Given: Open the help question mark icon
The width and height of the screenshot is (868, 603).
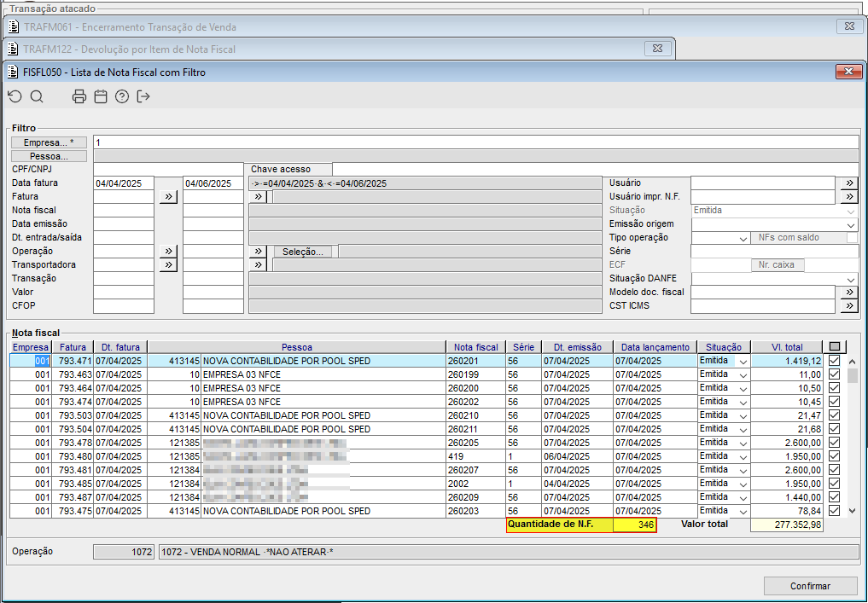Looking at the screenshot, I should tap(122, 97).
